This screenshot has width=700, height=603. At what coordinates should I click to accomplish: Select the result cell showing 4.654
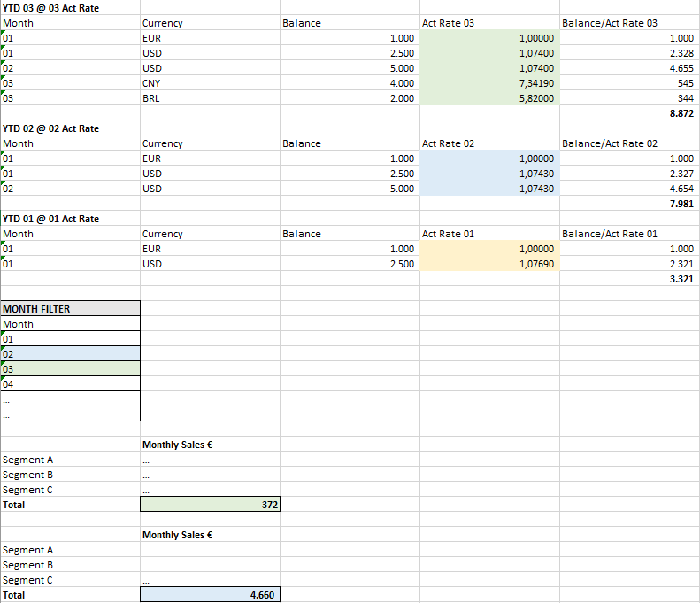(x=629, y=189)
